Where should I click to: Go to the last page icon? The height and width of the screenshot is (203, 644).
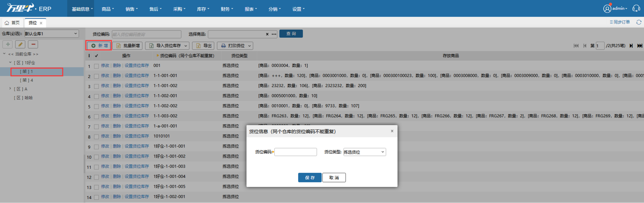[640, 46]
